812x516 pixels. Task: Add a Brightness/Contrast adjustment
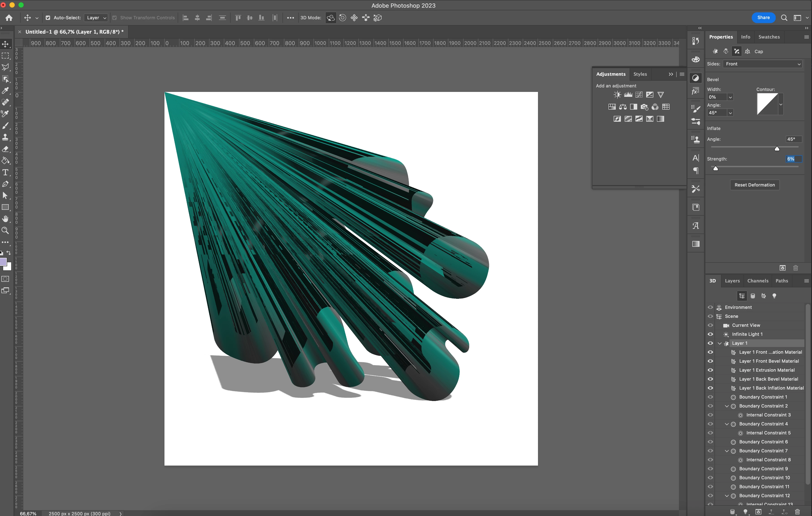(x=617, y=95)
